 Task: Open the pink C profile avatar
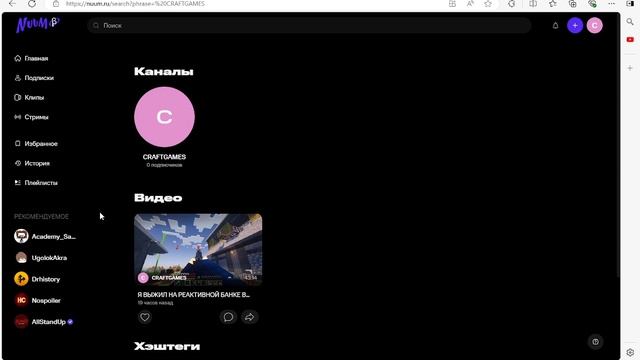coord(594,25)
